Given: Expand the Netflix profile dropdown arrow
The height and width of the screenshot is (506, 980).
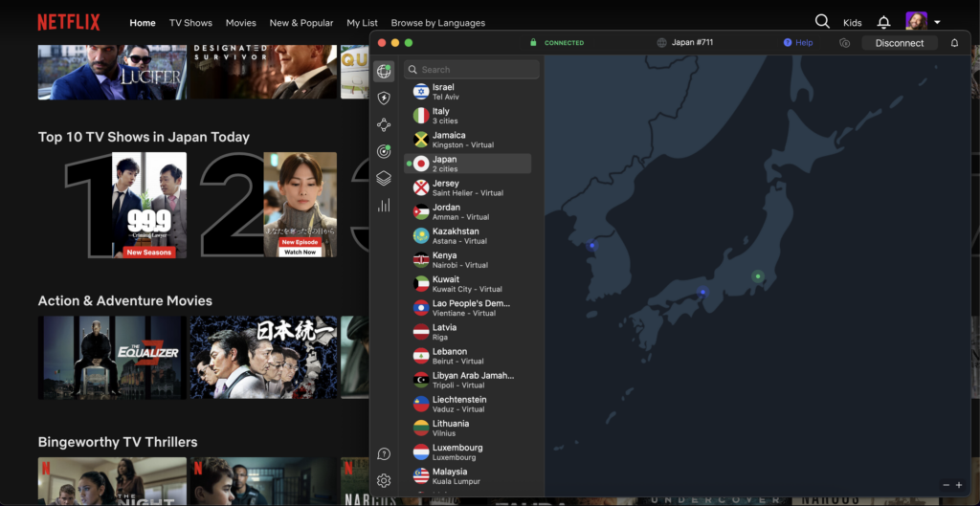Looking at the screenshot, I should tap(937, 23).
